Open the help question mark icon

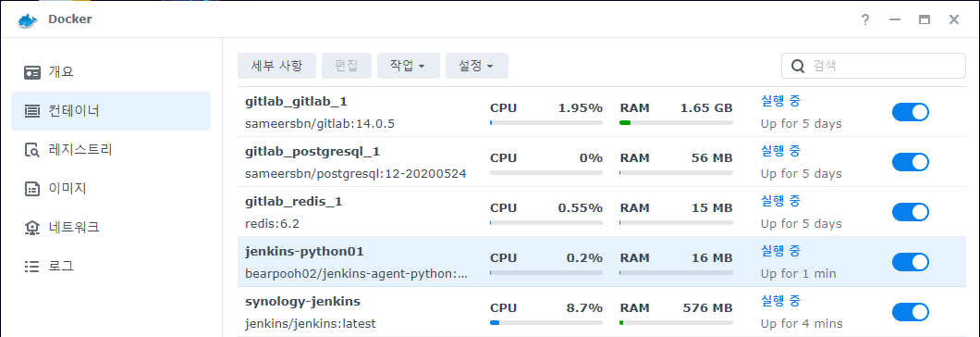pyautogui.click(x=865, y=20)
